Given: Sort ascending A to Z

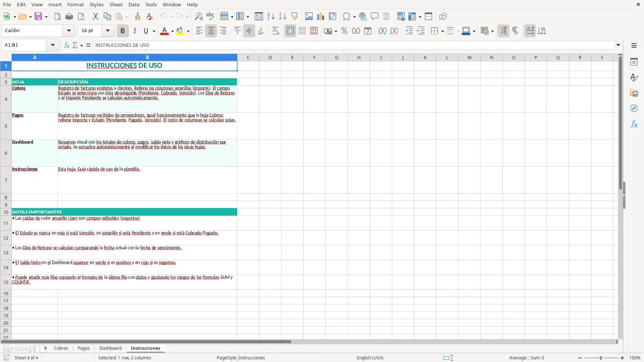Looking at the screenshot, I should point(271,17).
